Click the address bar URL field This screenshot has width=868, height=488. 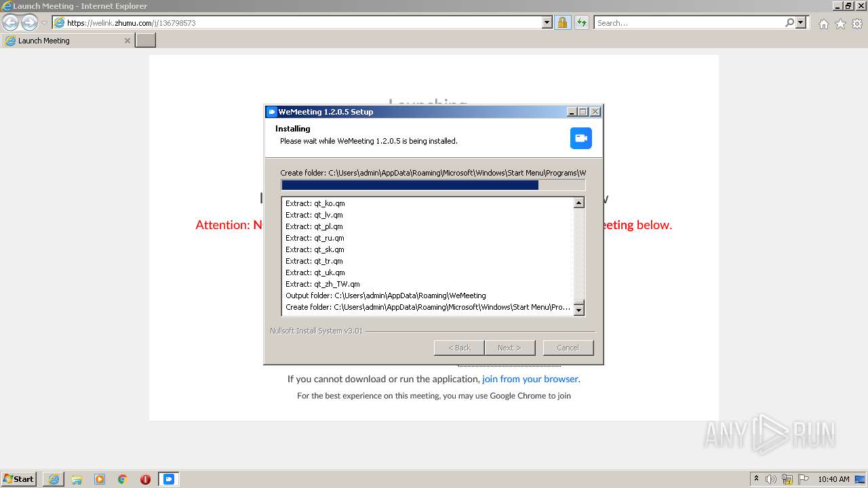[297, 22]
